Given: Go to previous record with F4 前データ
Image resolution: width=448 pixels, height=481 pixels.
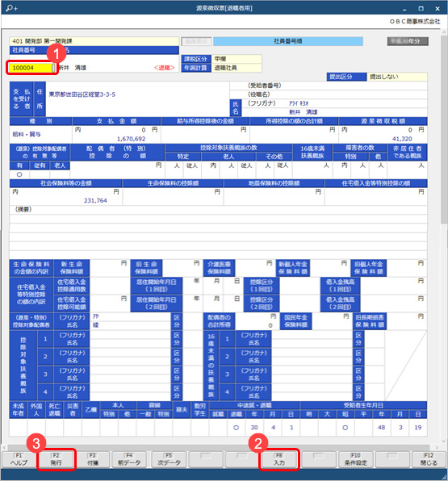Looking at the screenshot, I should (129, 459).
